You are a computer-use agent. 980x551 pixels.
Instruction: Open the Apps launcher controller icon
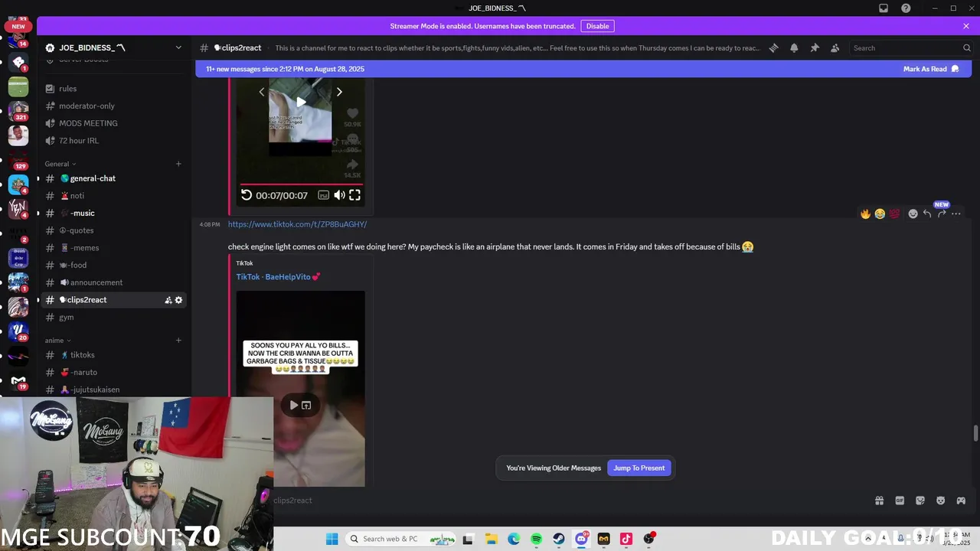pyautogui.click(x=961, y=500)
